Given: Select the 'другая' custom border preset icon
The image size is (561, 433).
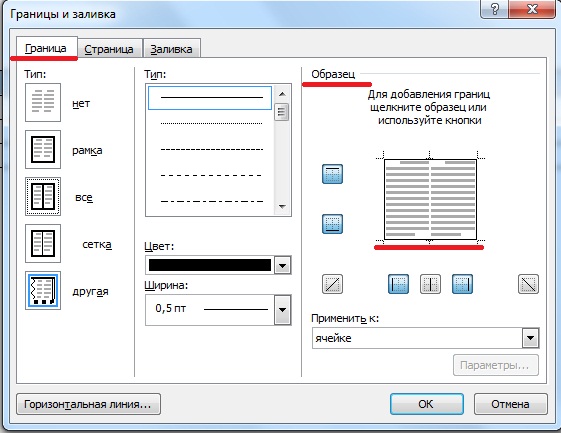Looking at the screenshot, I should point(43,290).
